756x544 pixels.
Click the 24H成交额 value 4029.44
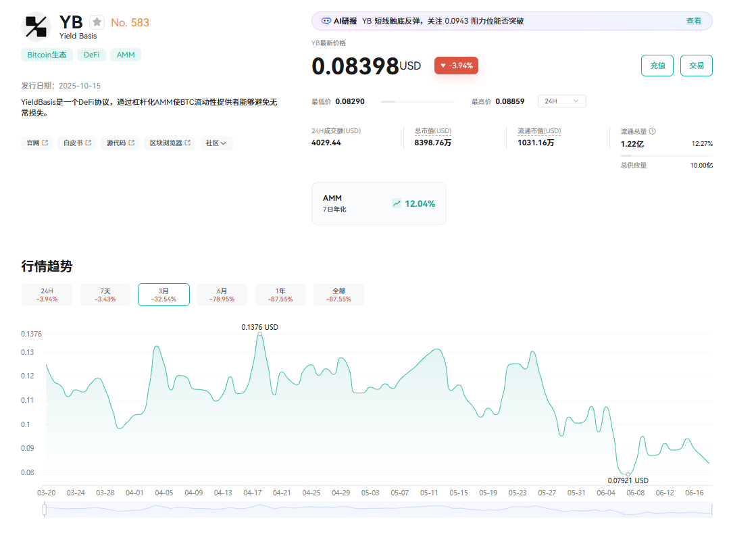pyautogui.click(x=326, y=143)
